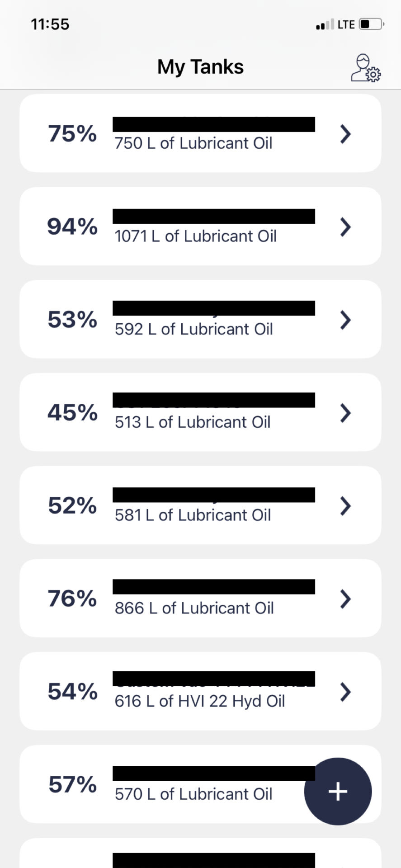This screenshot has height=868, width=401.
Task: Open the 513 L of Lubricant Oil entry
Action: click(x=193, y=422)
